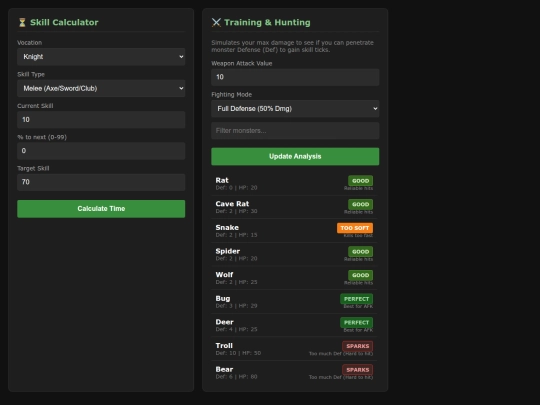The width and height of the screenshot is (540, 405).
Task: Click the hourglass icon beside Skill Calculator
Action: tap(22, 23)
